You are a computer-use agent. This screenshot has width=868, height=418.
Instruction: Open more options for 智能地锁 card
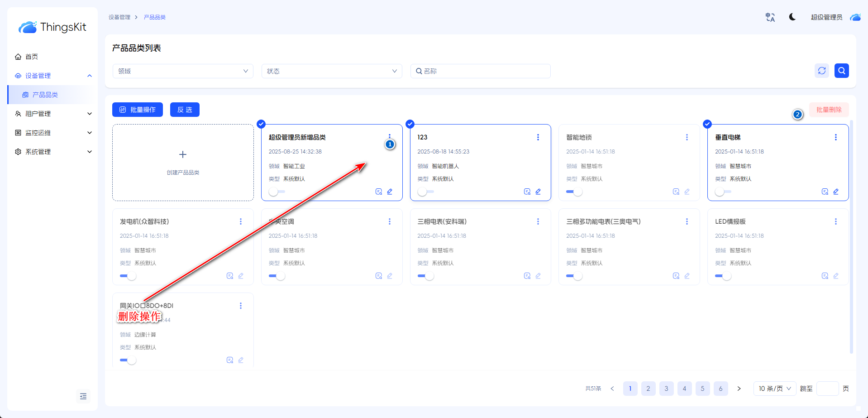(x=687, y=137)
